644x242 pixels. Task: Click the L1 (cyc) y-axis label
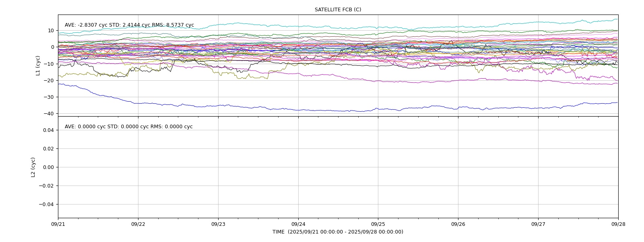[x=38, y=65]
